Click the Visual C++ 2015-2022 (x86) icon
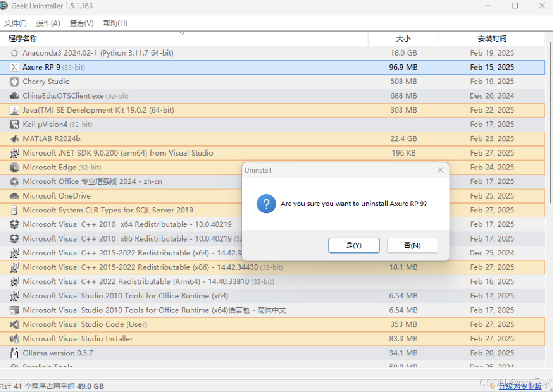The width and height of the screenshot is (553, 392). 14,267
